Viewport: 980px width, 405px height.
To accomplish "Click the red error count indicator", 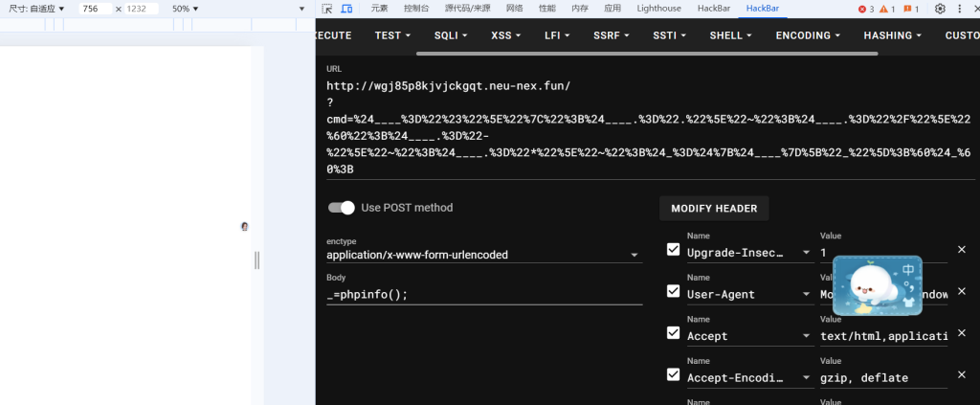I will (x=865, y=9).
